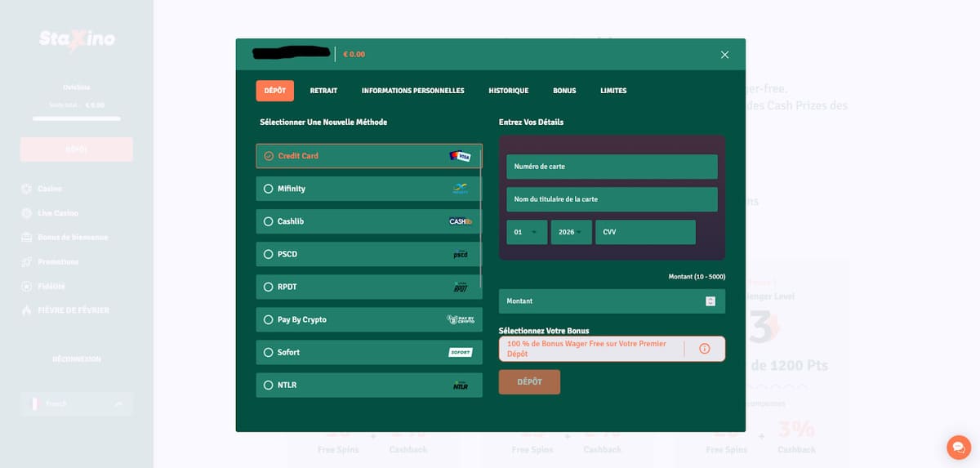980x468 pixels.
Task: Focus the Numéro de carte field
Action: click(x=612, y=167)
